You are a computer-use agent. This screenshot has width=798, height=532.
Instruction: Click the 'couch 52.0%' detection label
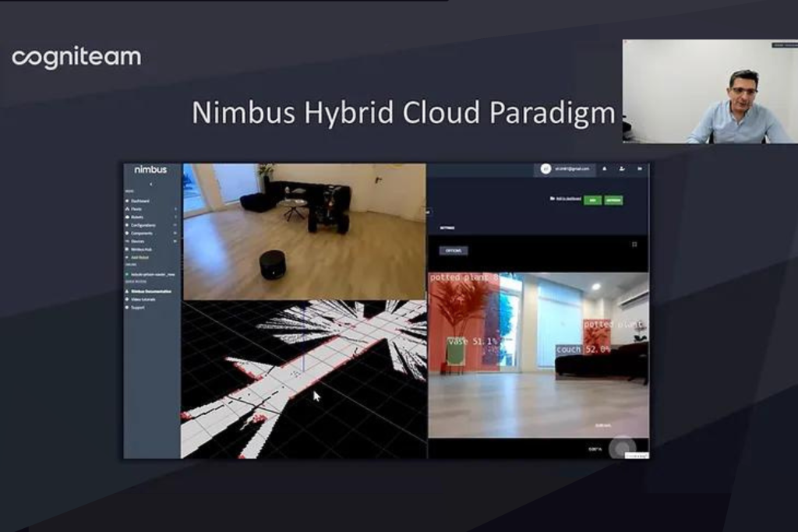point(583,350)
